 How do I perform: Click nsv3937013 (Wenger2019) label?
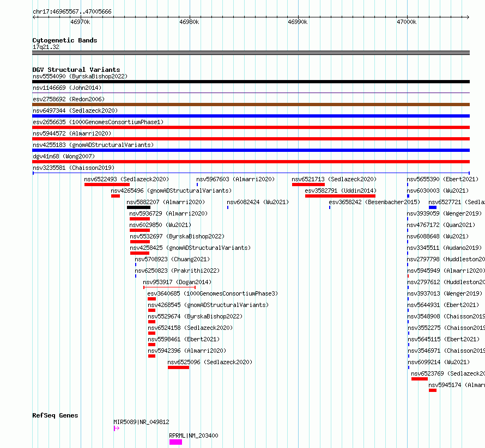445,293
